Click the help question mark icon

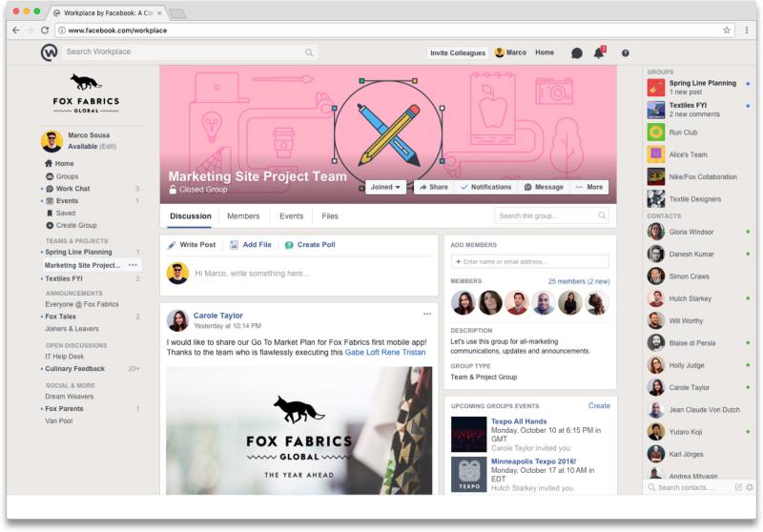pyautogui.click(x=626, y=53)
